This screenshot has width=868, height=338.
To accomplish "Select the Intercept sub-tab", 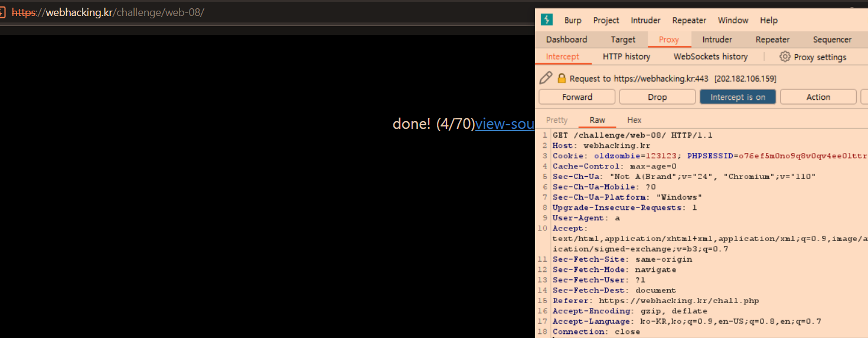I will (x=563, y=57).
